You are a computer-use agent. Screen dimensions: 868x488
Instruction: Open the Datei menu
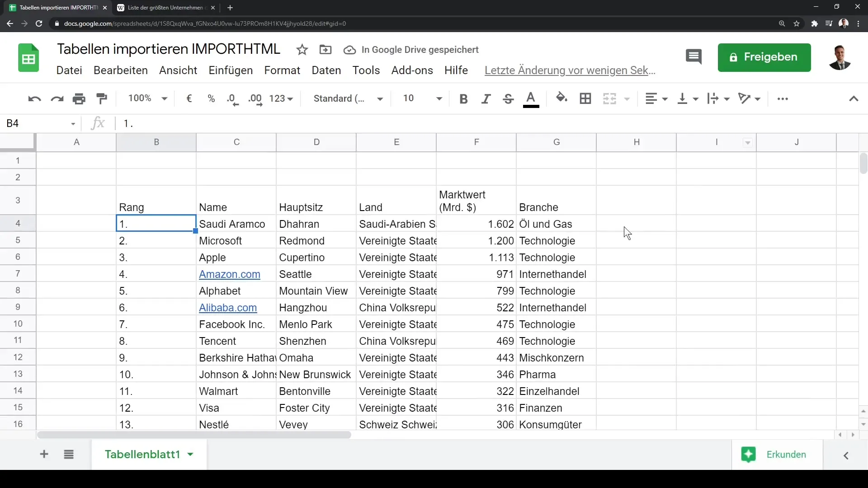coord(69,70)
